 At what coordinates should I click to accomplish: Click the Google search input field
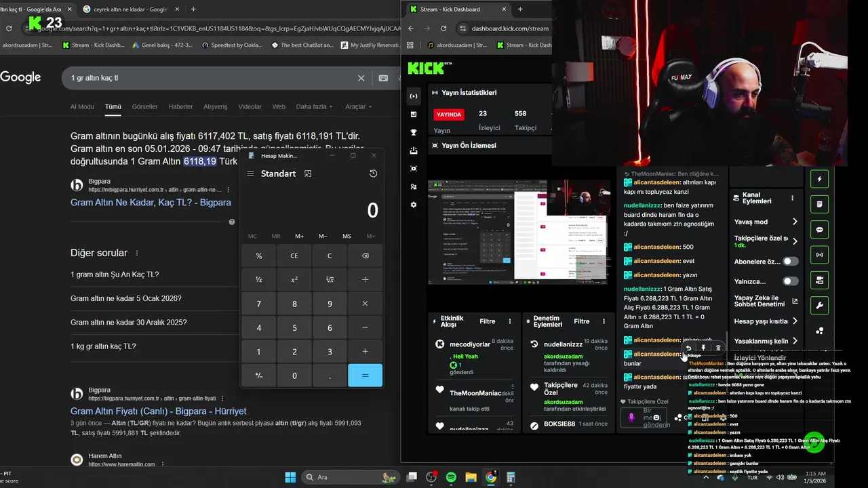pos(210,78)
